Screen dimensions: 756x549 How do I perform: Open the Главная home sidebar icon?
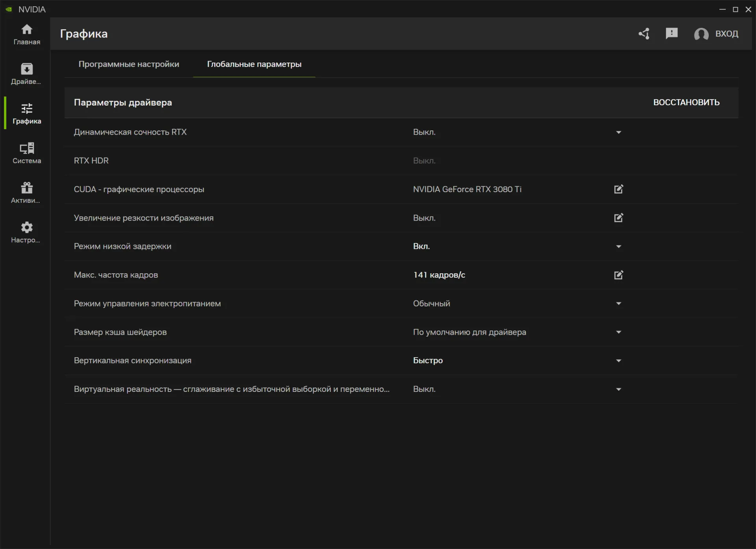[27, 29]
